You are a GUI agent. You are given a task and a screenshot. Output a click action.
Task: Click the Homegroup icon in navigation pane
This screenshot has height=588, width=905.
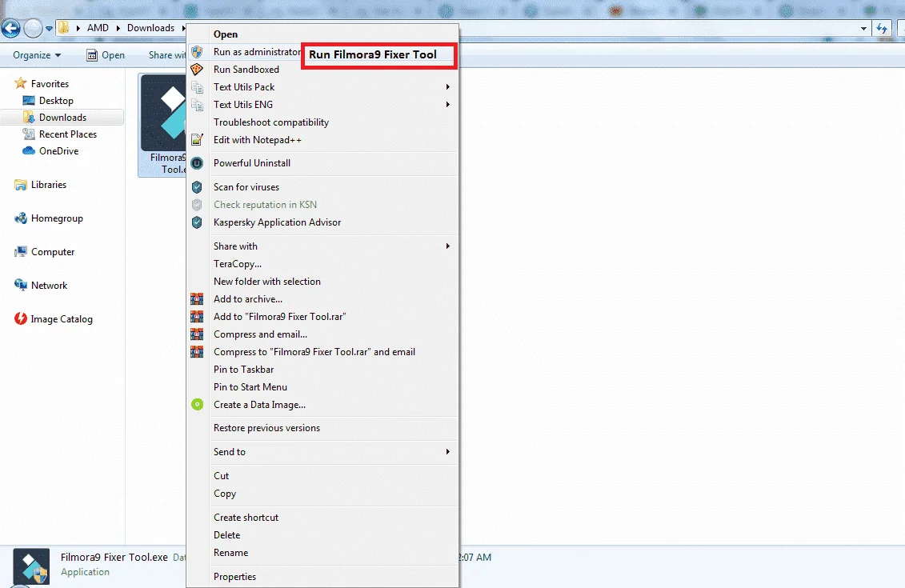click(21, 218)
